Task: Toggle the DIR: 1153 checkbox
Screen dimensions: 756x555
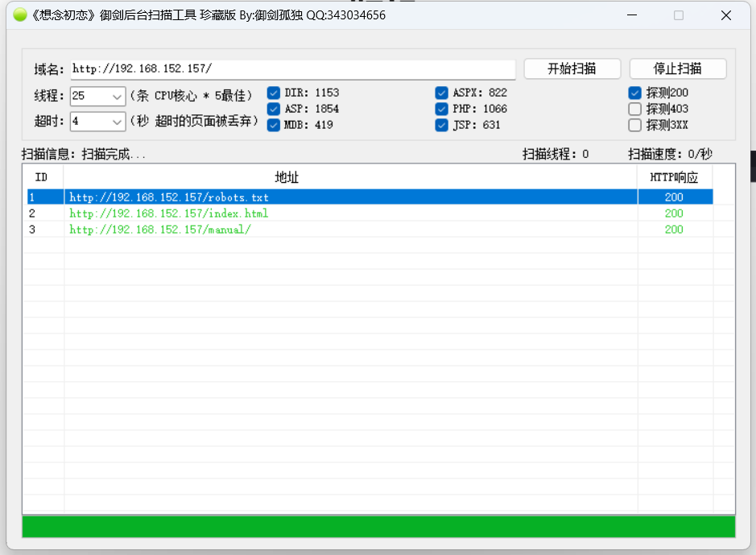Action: tap(274, 93)
